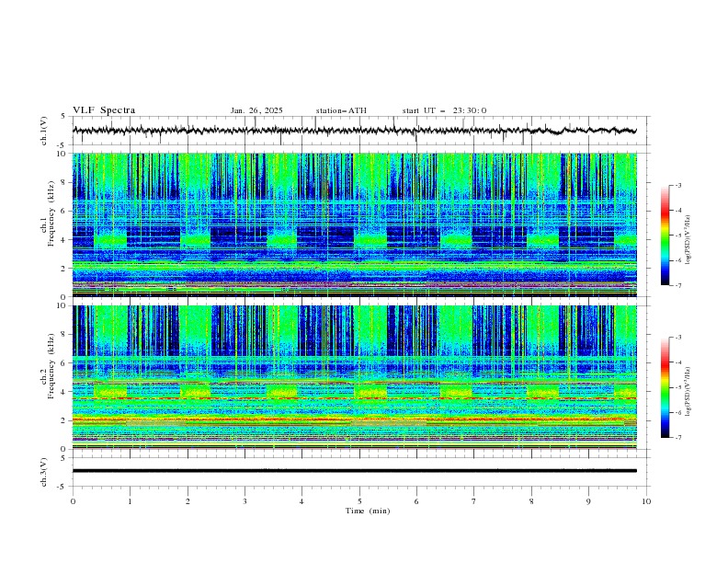Screen dimensions: 728x563
Task: Click the ch.3 flat black waveform trace
Action: coord(354,471)
